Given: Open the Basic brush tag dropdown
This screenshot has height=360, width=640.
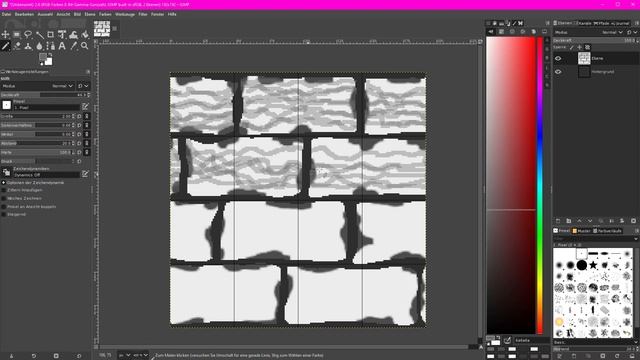Looking at the screenshot, I should pos(595,342).
